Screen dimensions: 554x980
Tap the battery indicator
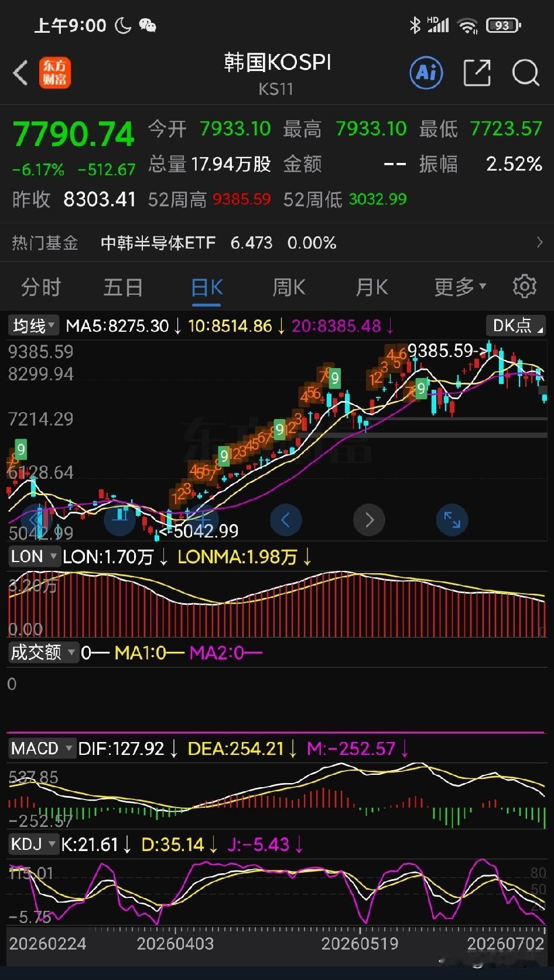click(x=504, y=25)
